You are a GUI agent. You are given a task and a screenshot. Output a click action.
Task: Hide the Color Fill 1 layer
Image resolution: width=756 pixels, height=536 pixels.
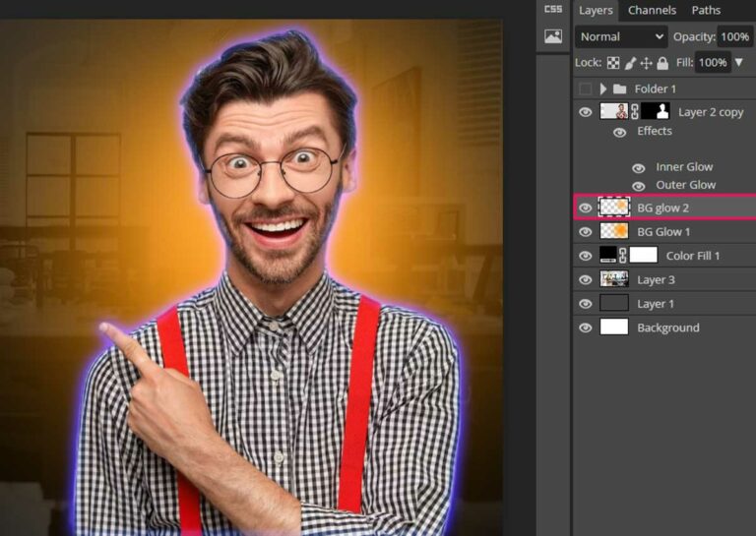[x=585, y=256]
